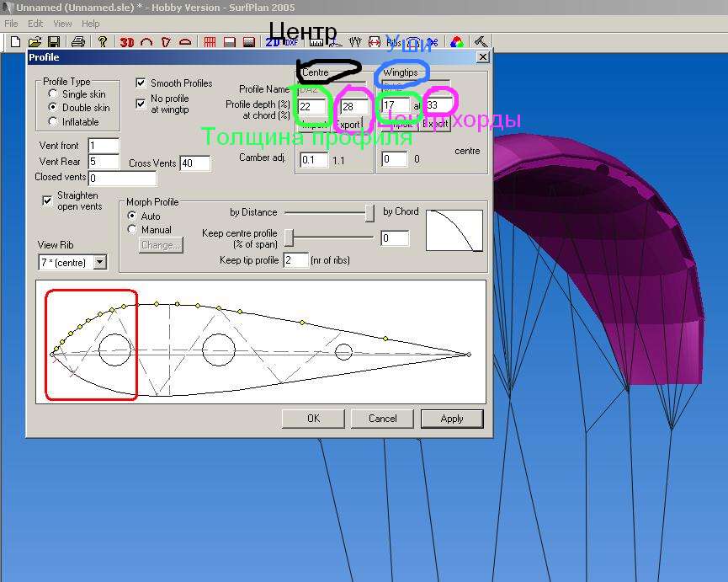The height and width of the screenshot is (582, 728).
Task: Open the color wheel icon
Action: 456,41
